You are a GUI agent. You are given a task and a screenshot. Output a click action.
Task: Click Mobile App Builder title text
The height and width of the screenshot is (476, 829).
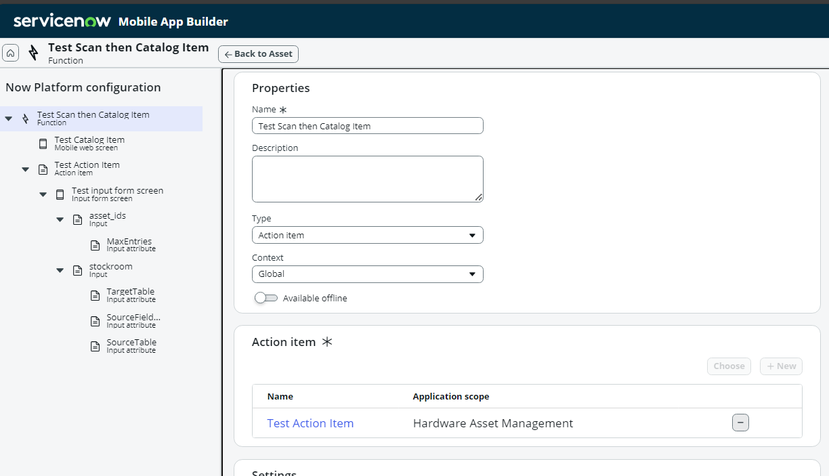coord(173,22)
